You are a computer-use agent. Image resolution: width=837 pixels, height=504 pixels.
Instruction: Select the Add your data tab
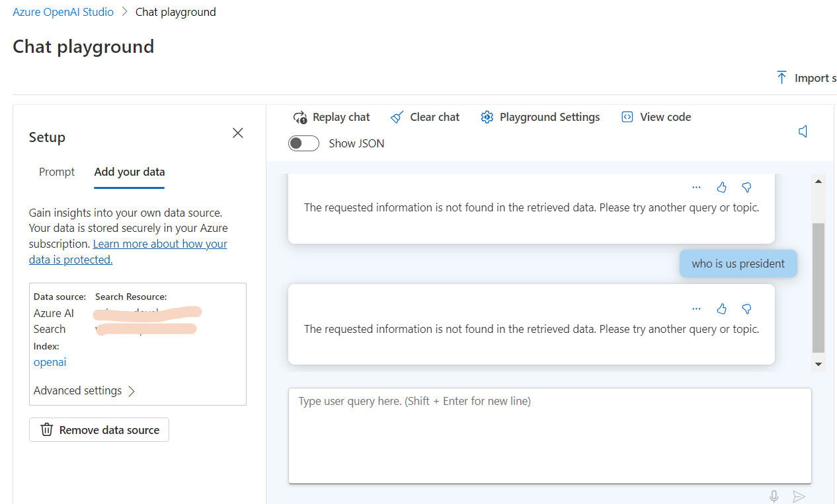tap(130, 172)
